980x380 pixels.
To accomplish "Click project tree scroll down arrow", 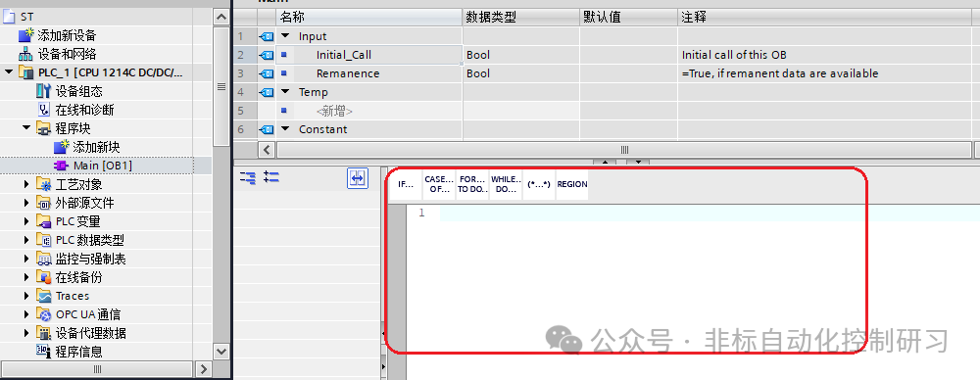I will (221, 352).
